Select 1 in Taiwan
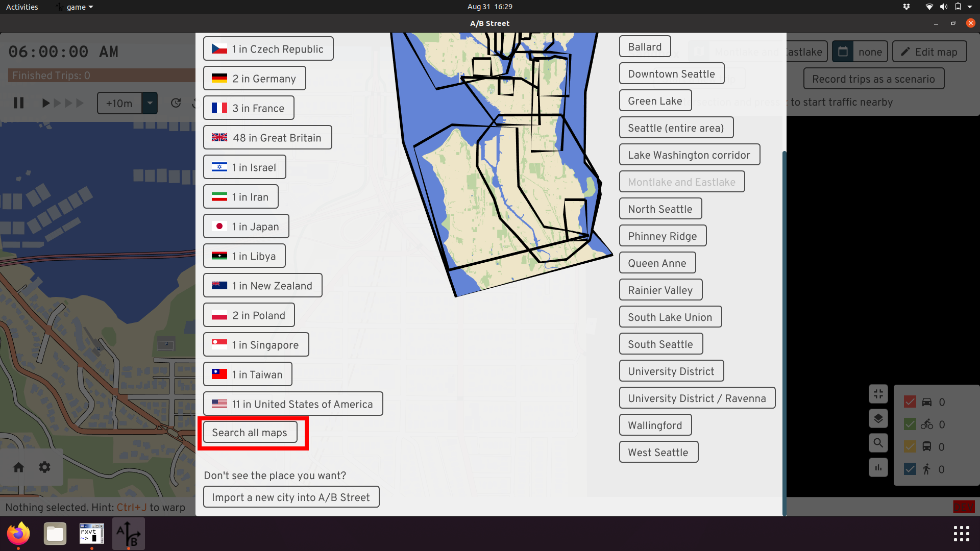This screenshot has width=980, height=551. (248, 374)
